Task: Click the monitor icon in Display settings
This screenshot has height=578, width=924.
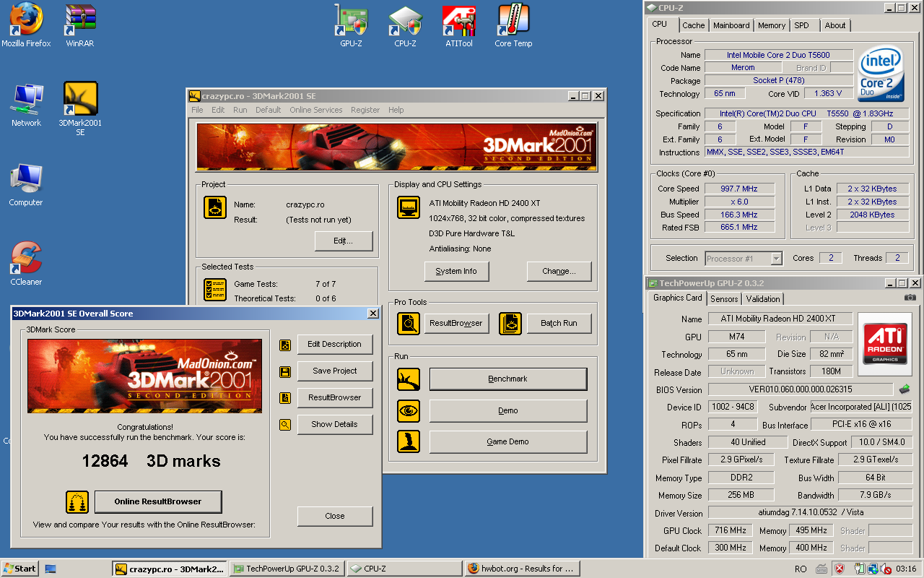Action: point(409,207)
